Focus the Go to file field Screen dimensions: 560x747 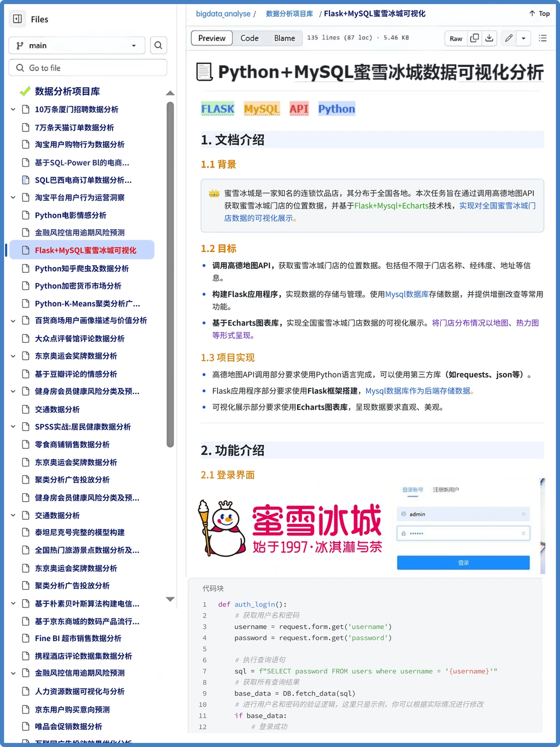pos(88,68)
